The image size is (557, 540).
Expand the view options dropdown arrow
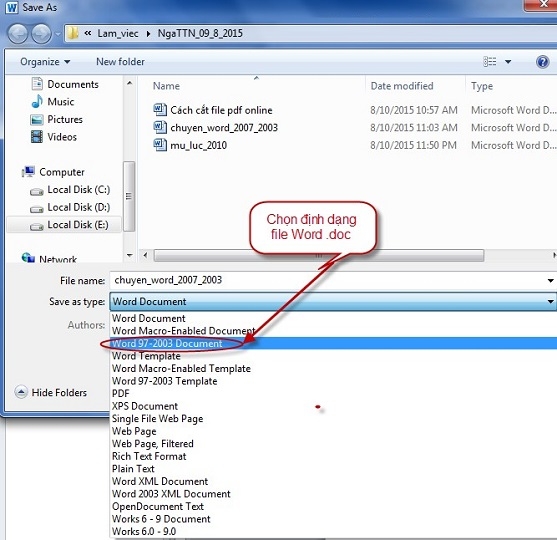click(508, 62)
